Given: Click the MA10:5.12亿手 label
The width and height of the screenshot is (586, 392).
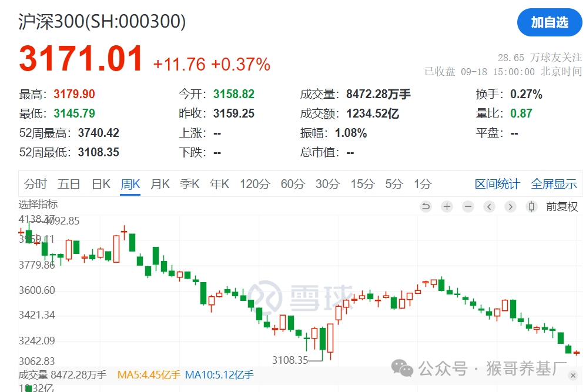Looking at the screenshot, I should 219,375.
